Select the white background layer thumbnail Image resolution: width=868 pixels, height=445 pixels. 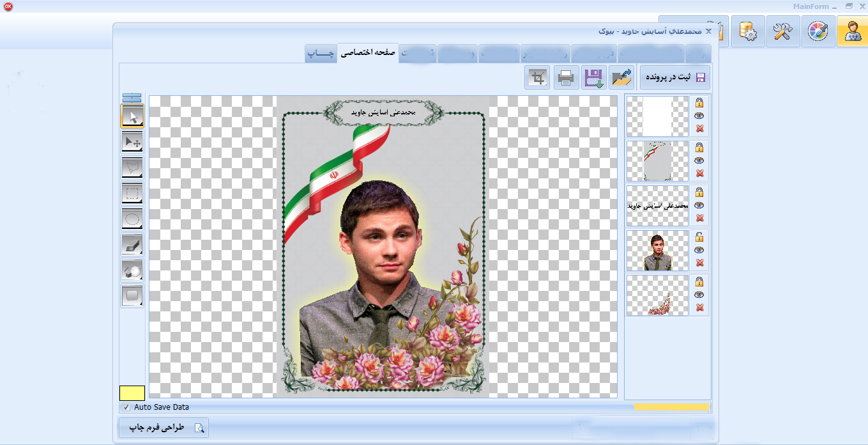(x=658, y=116)
